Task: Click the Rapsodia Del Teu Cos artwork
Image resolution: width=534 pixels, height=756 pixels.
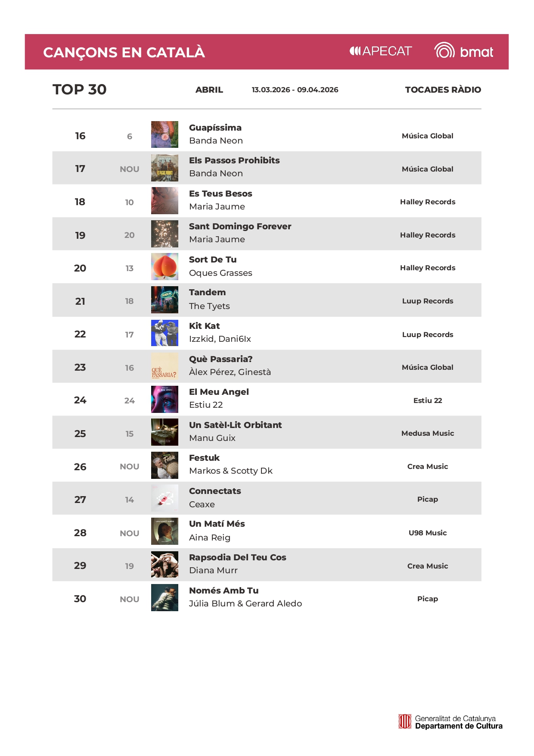Action: point(165,565)
